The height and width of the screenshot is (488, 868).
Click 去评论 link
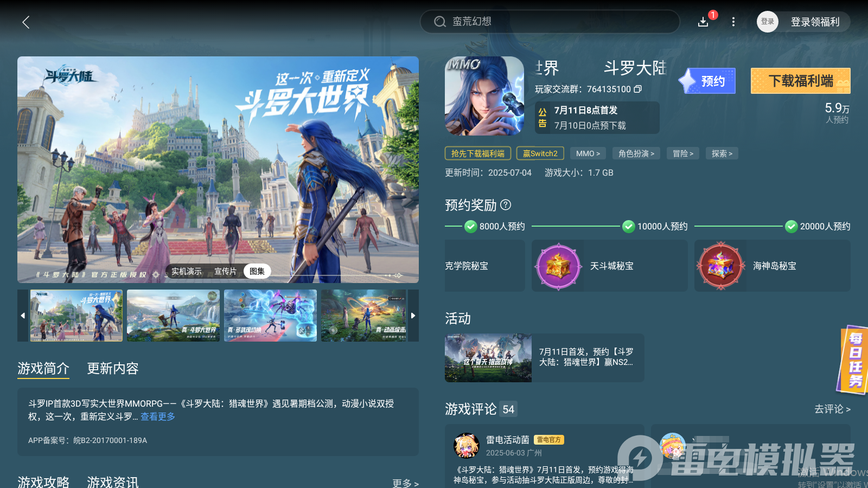[x=832, y=409]
